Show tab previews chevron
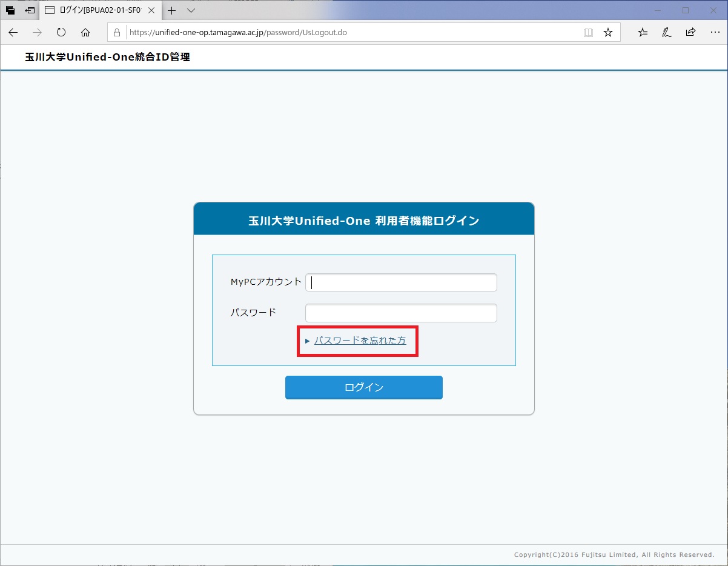Image resolution: width=728 pixels, height=566 pixels. point(191,10)
